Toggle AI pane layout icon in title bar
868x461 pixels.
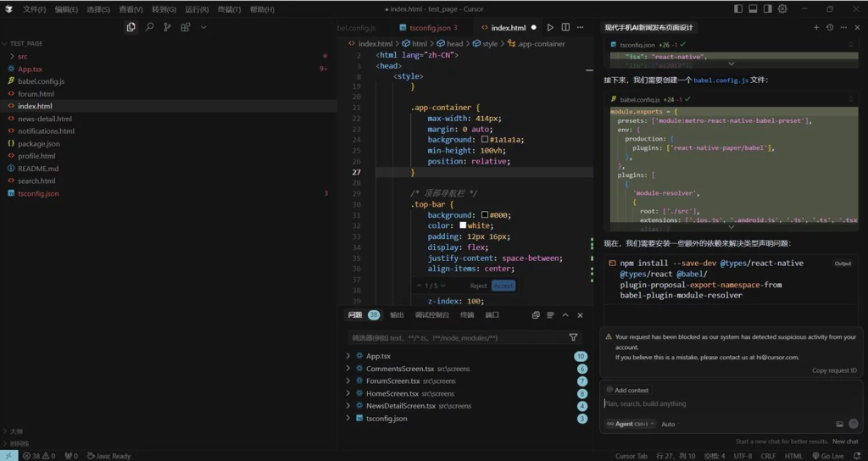768,8
